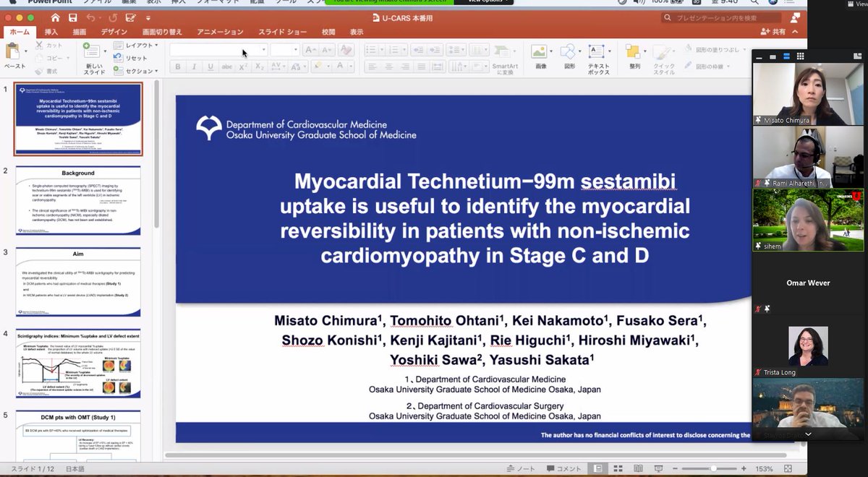
Task: Open the text highlight color dropdown
Action: (330, 66)
